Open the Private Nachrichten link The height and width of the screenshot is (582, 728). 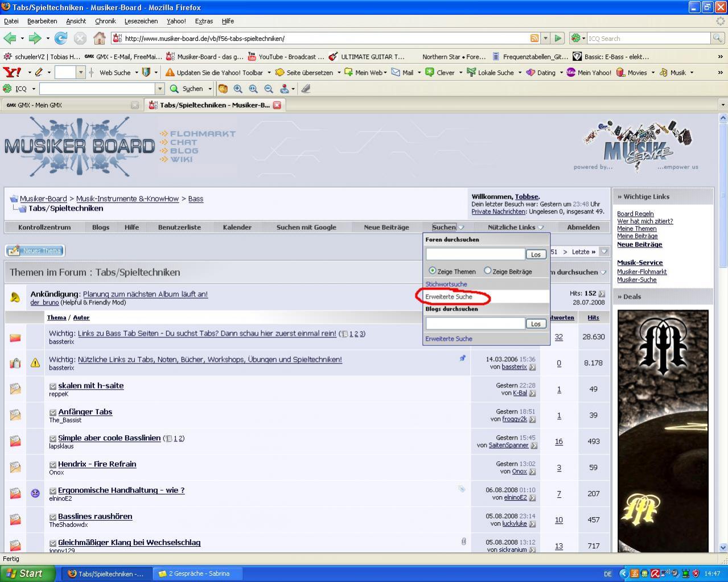(x=499, y=212)
